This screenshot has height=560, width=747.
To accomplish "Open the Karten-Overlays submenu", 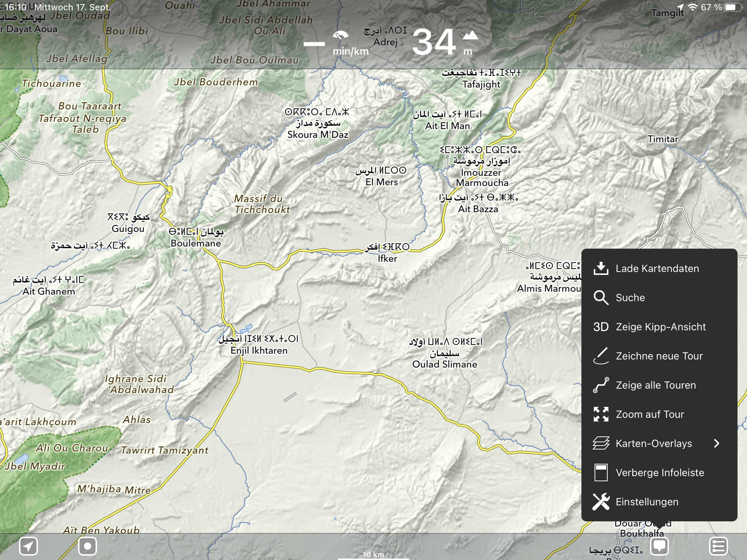I will click(654, 443).
